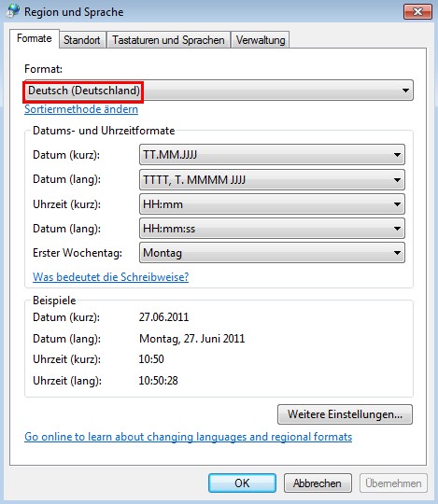Open the Sortiermethode ändern link
Image resolution: width=438 pixels, height=504 pixels.
81,109
